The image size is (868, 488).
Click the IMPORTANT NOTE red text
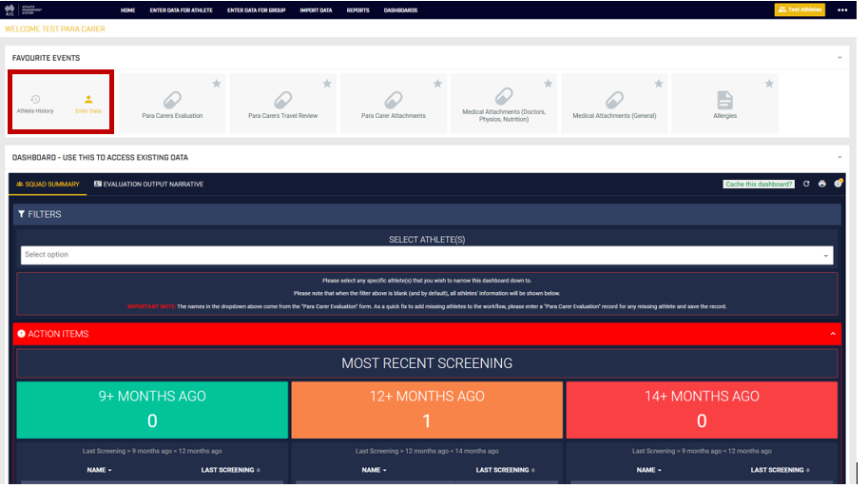coord(151,306)
